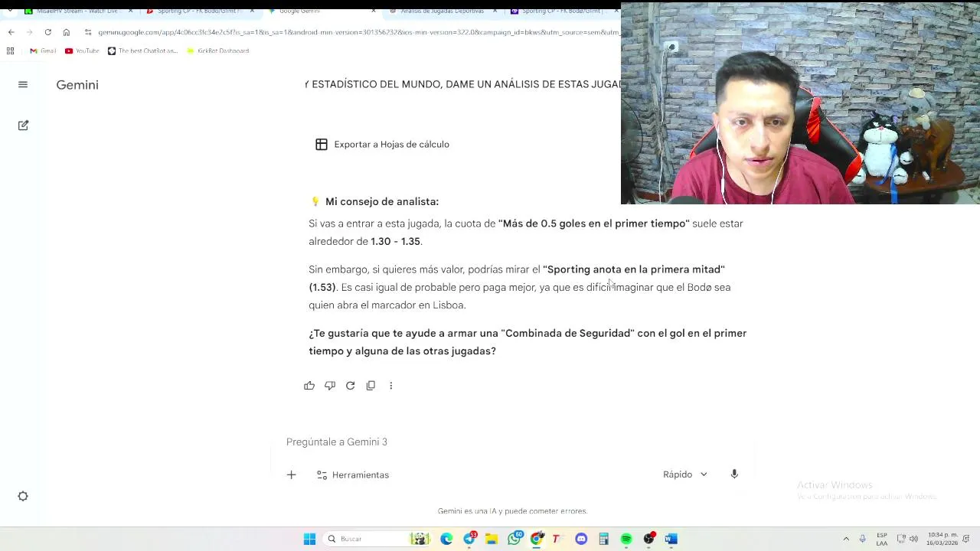This screenshot has width=980, height=551.
Task: Copy the response with the copy icon
Action: pyautogui.click(x=371, y=386)
